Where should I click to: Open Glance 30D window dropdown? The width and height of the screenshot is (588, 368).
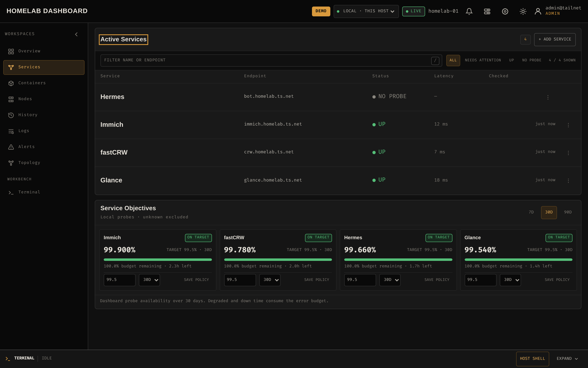pyautogui.click(x=510, y=280)
